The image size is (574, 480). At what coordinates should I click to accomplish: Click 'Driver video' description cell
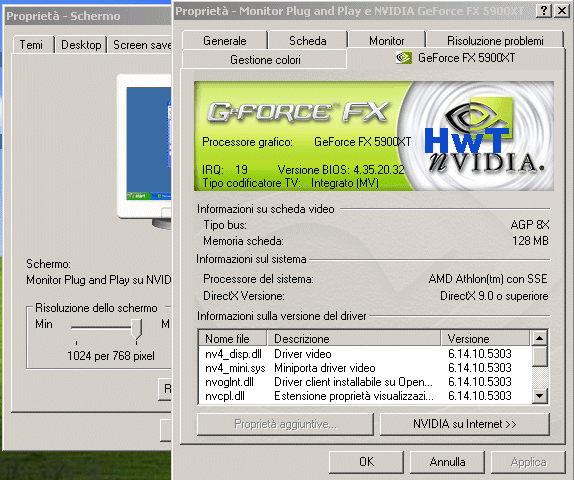click(x=303, y=354)
